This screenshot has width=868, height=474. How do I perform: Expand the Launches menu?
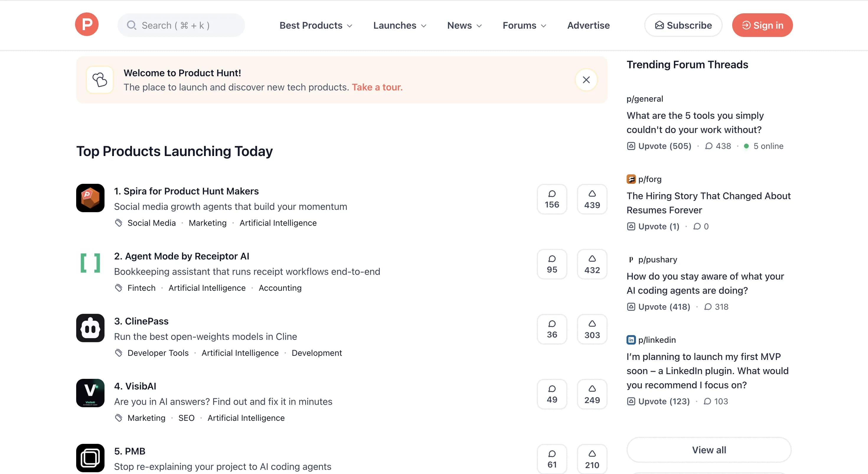[x=400, y=25]
